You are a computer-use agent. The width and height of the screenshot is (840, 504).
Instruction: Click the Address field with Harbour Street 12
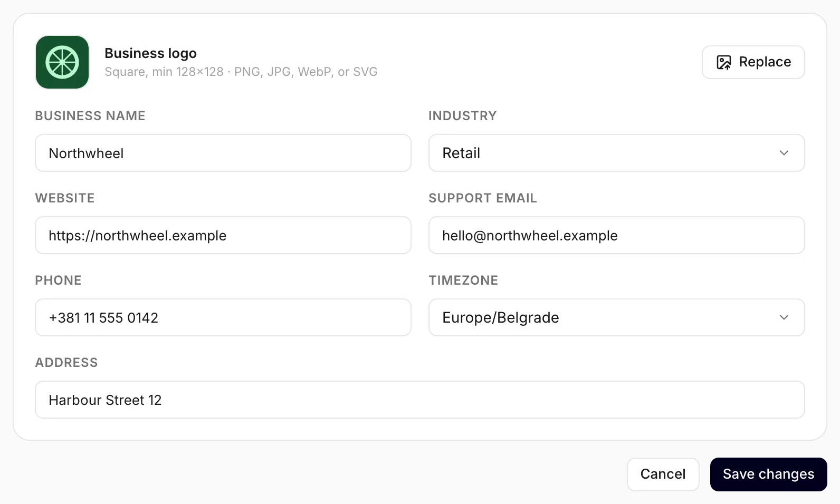pyautogui.click(x=420, y=400)
